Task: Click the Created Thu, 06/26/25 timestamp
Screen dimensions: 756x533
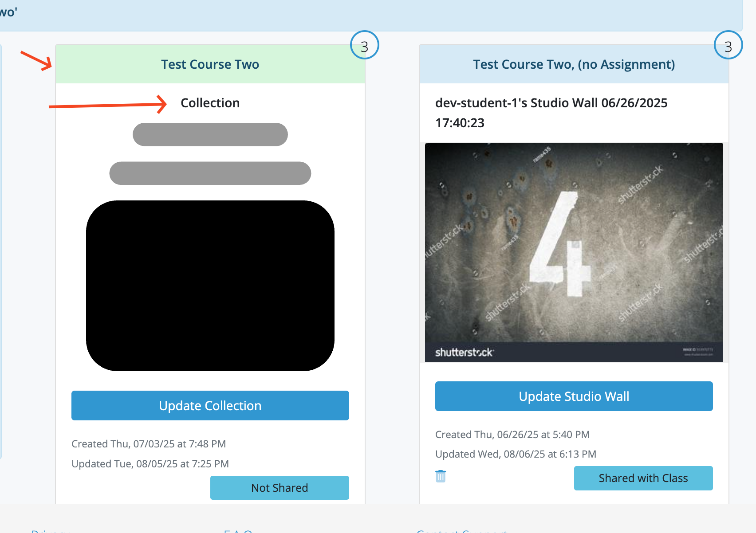Action: (x=512, y=435)
